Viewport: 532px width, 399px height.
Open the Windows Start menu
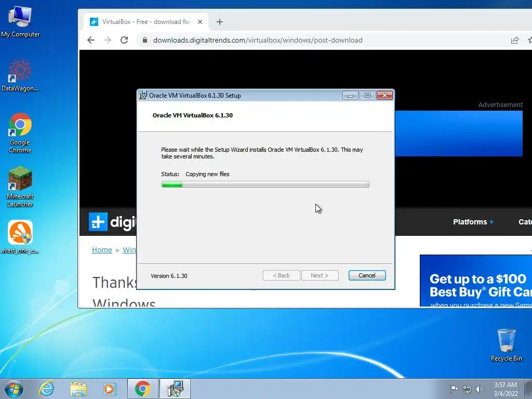[14, 389]
